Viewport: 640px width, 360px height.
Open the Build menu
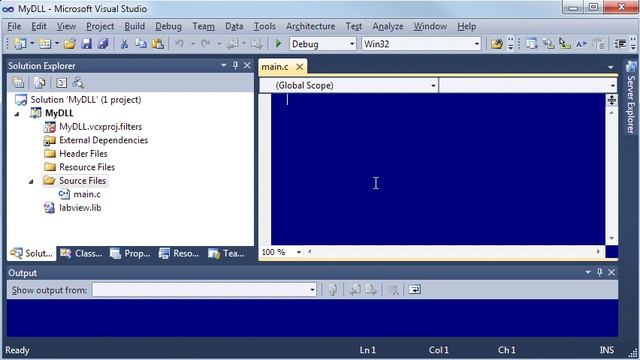(x=134, y=26)
